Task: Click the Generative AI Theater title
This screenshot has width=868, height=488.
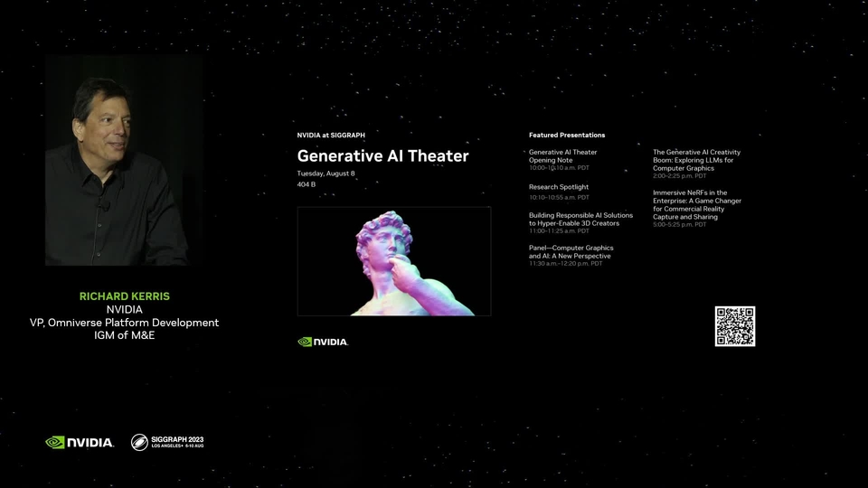Action: tap(383, 156)
